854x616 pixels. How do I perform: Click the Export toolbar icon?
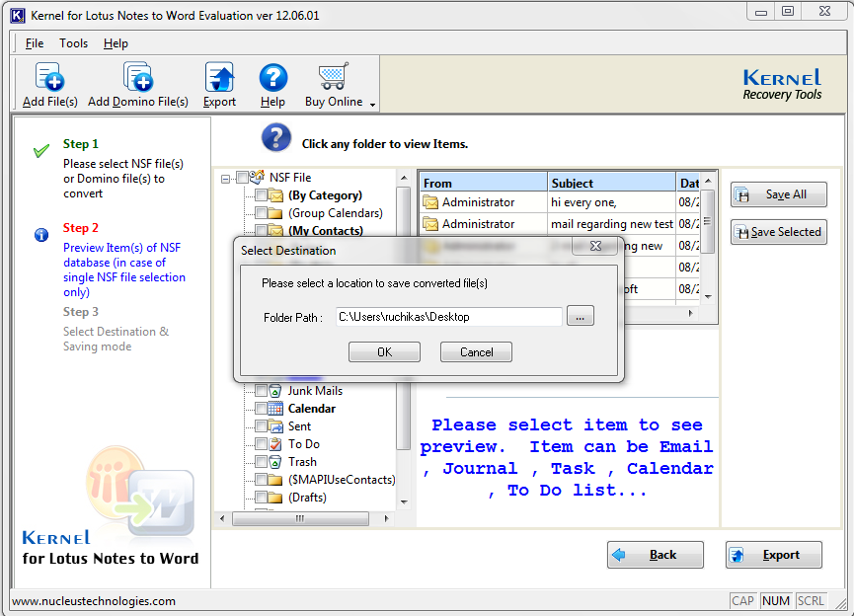click(219, 77)
